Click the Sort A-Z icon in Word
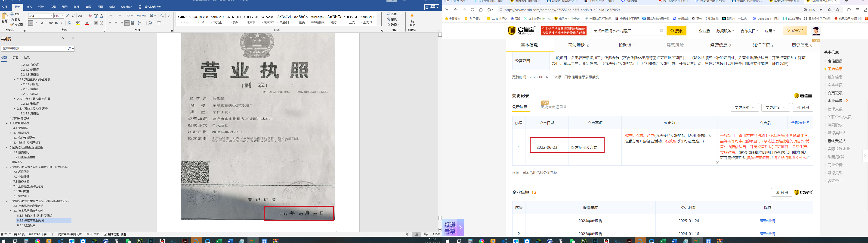This screenshot has width=868, height=243. click(x=162, y=16)
